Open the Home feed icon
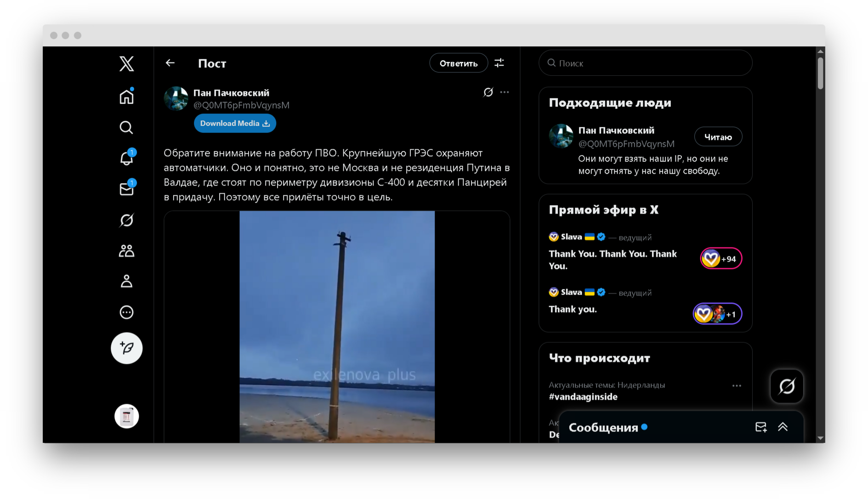The width and height of the screenshot is (868, 504). 126,97
